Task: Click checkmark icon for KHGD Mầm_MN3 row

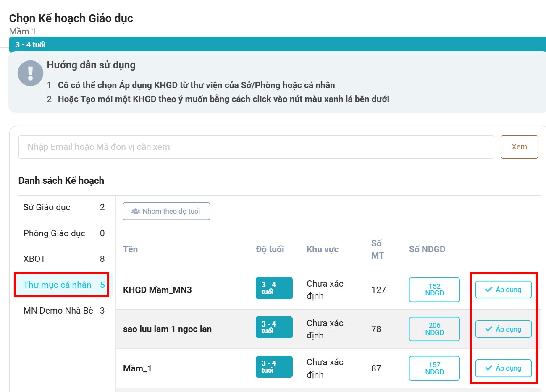Action: tap(488, 290)
